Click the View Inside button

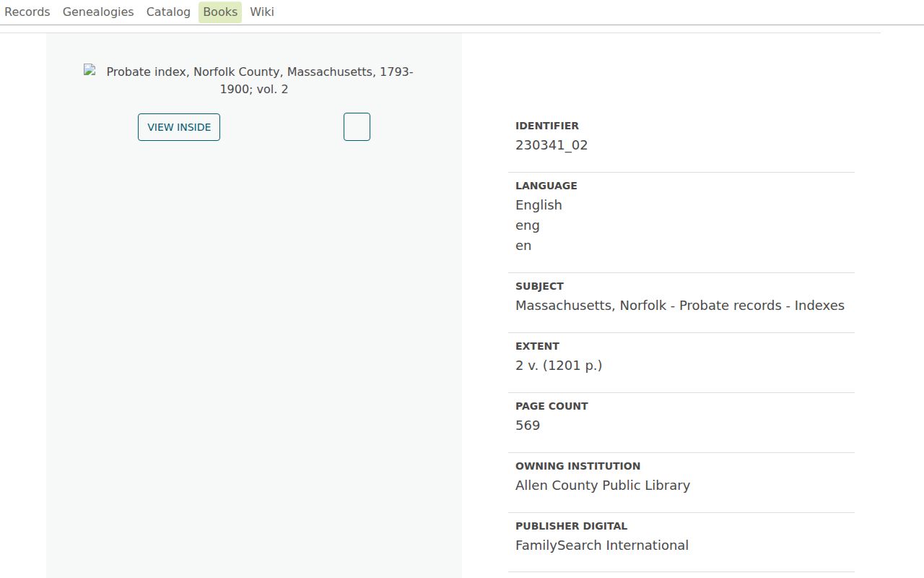point(179,127)
